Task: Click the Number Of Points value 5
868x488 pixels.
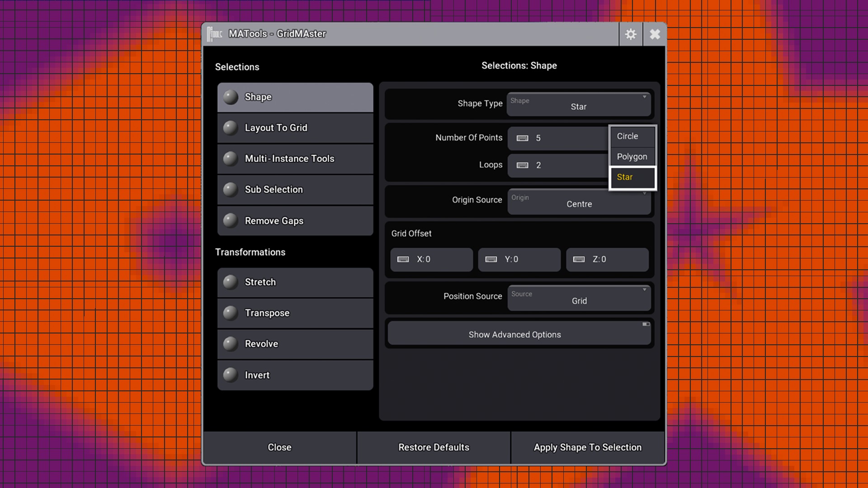Action: (x=538, y=138)
